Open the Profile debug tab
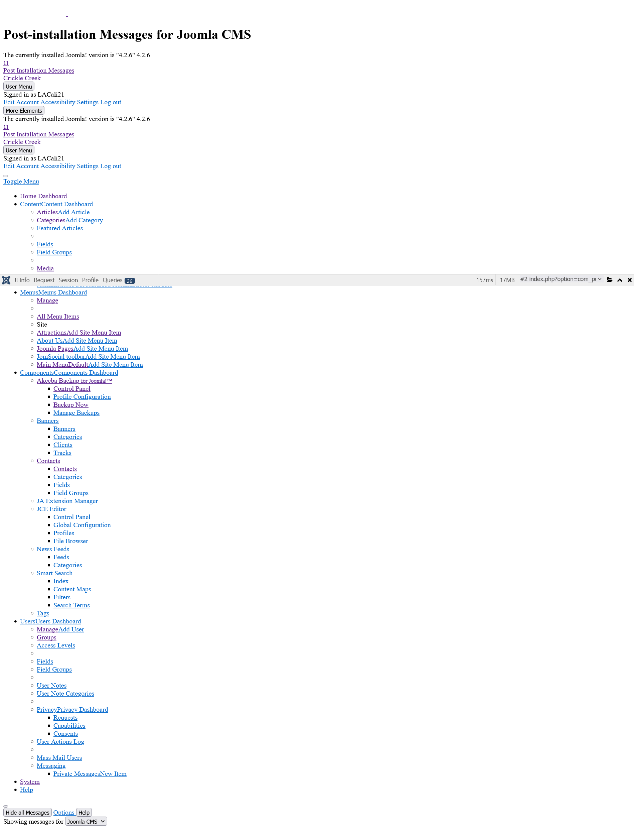Screen dimensions: 634x840 click(x=90, y=280)
